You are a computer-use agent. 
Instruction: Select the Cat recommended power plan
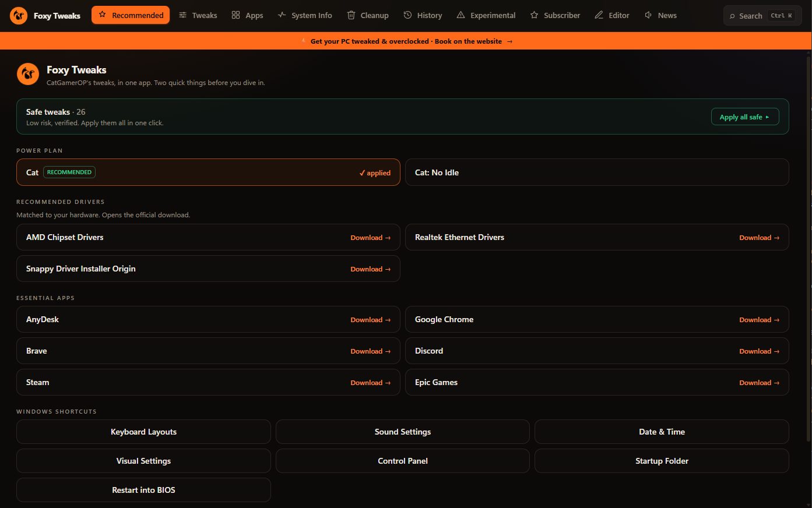tap(208, 172)
